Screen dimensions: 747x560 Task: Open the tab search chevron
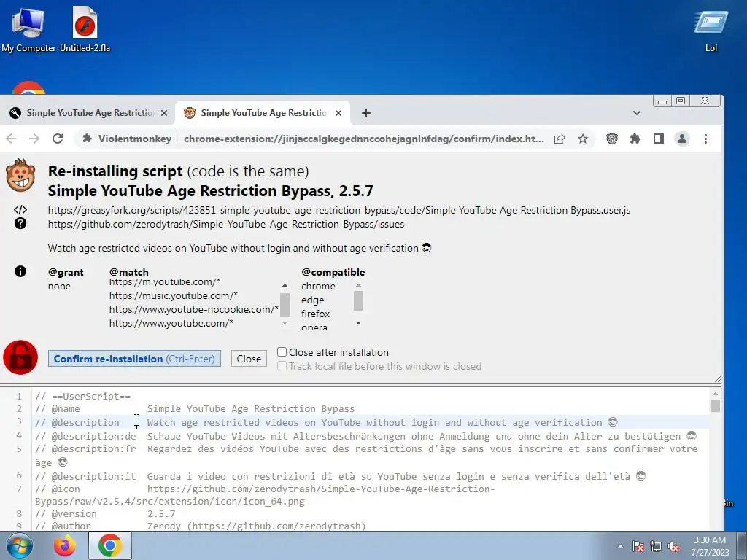point(636,113)
